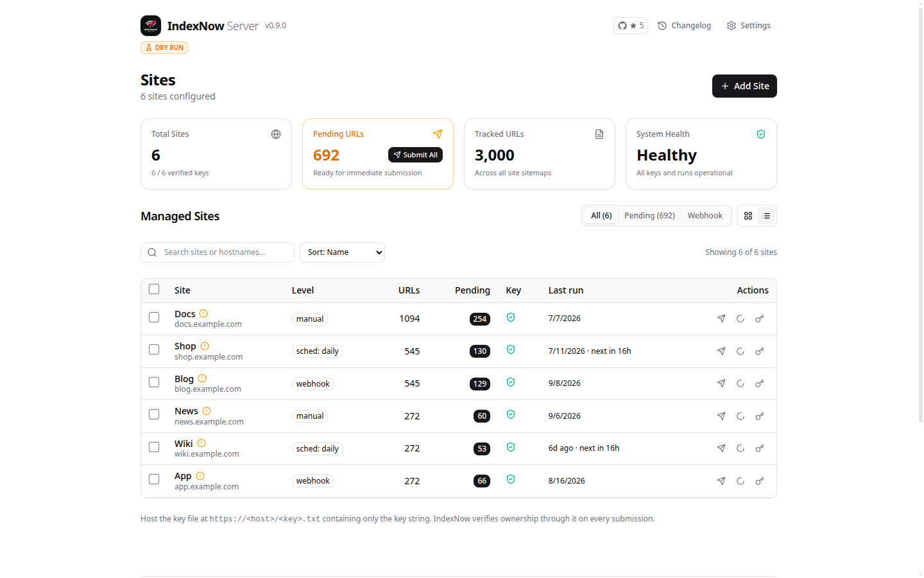The image size is (924, 578).
Task: Check the Shop site checkbox
Action: [154, 349]
